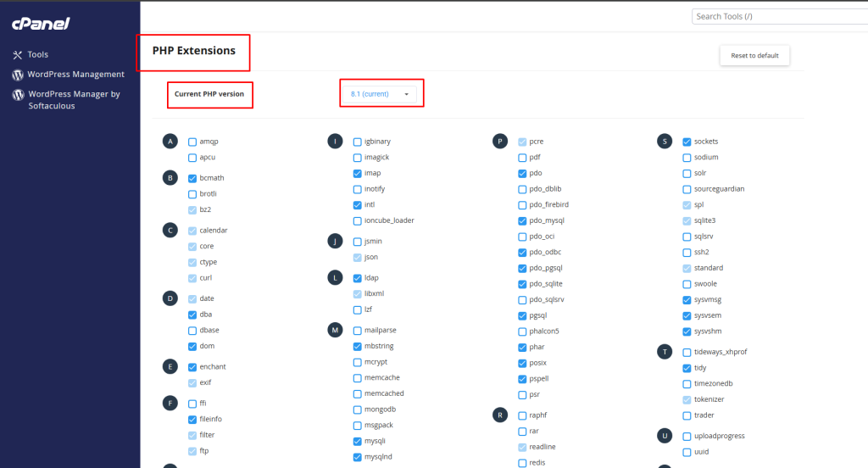
Task: Enable the redis extension checkbox
Action: point(522,463)
